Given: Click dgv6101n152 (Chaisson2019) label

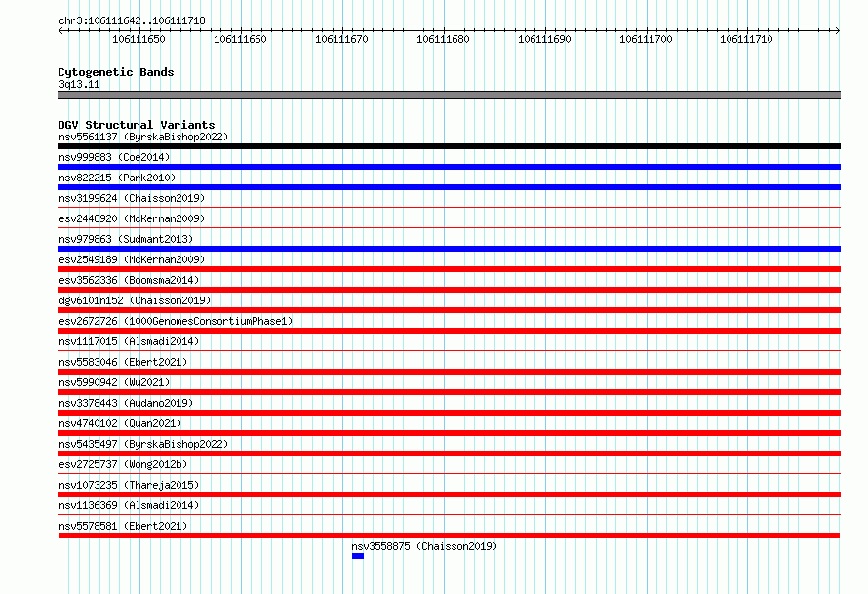Looking at the screenshot, I should click(x=135, y=300).
